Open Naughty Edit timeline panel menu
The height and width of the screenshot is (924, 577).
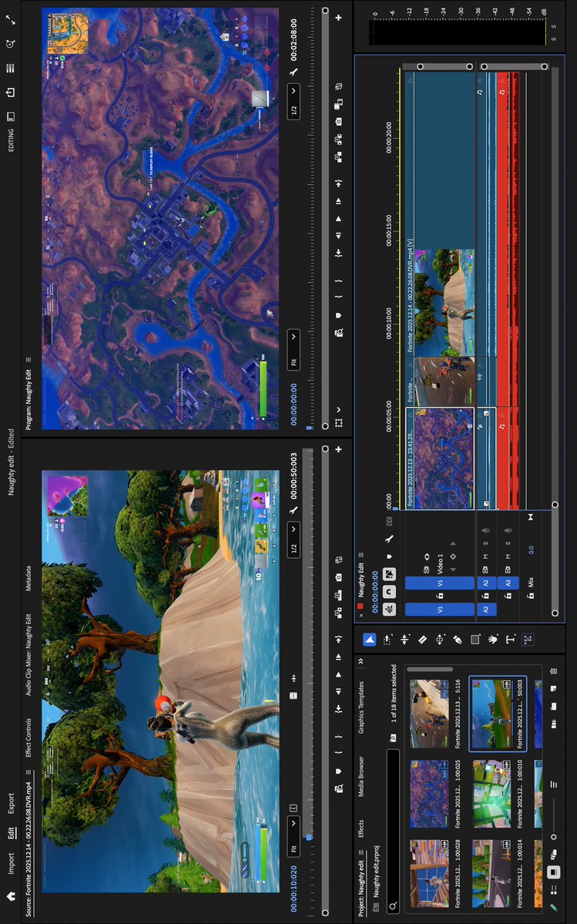click(x=361, y=555)
